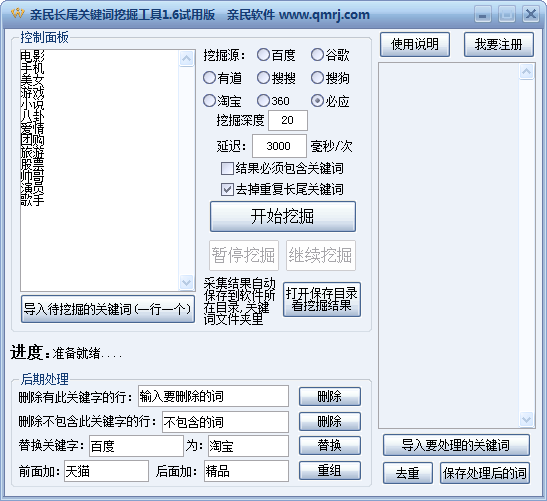Uncheck 去掉重复长尾关键词 option
This screenshot has width=547, height=501.
coord(282,189)
